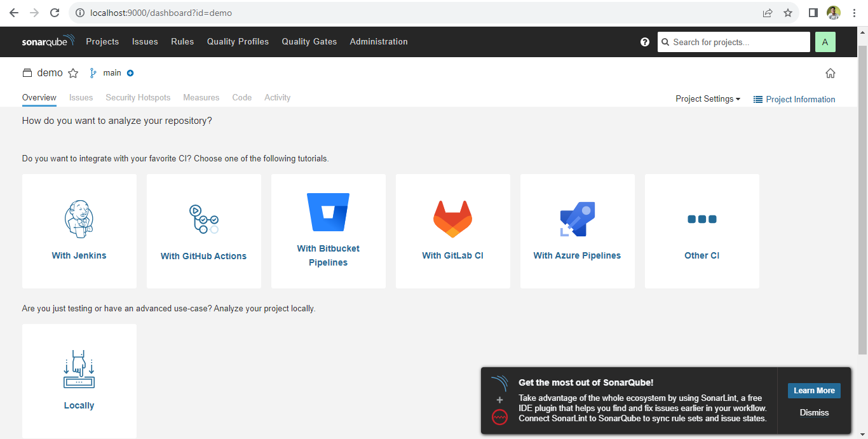The height and width of the screenshot is (439, 868).
Task: Click the site info icon in address bar
Action: pyautogui.click(x=80, y=13)
